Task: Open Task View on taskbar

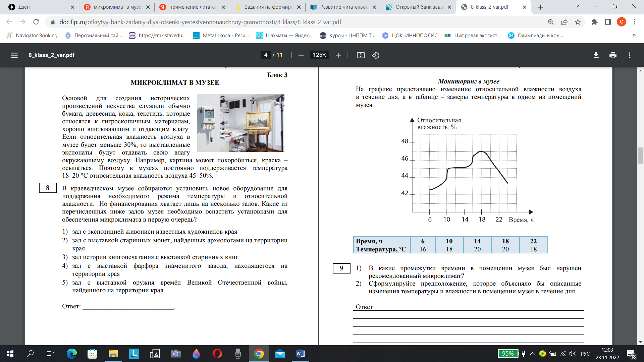Action: click(x=50, y=354)
